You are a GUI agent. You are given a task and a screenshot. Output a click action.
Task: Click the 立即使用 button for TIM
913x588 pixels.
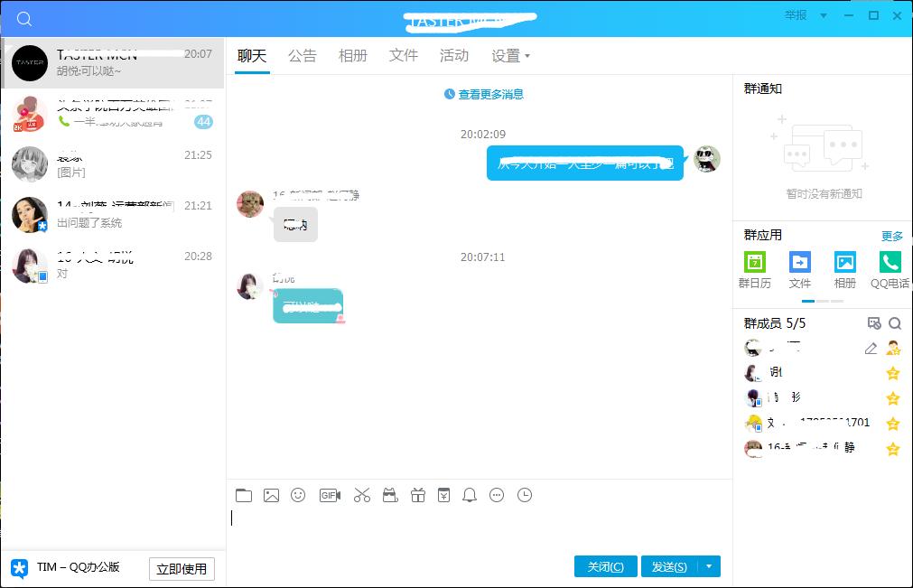click(x=182, y=568)
